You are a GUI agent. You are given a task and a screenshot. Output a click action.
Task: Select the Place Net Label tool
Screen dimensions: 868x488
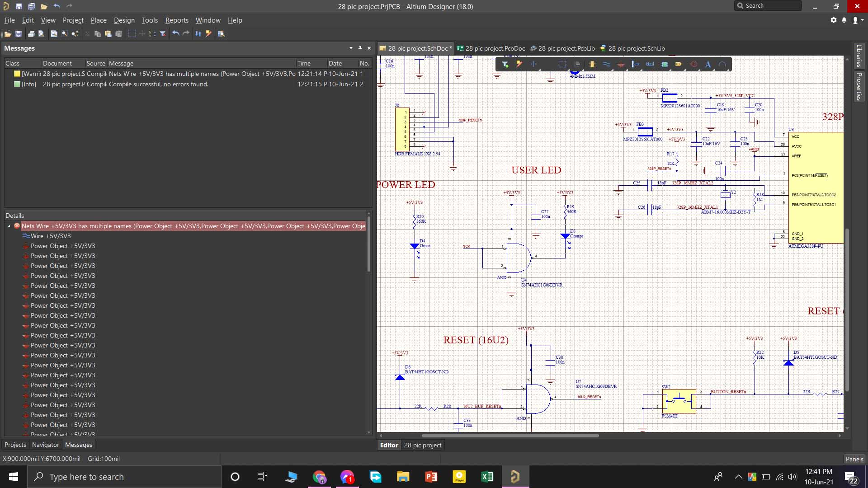650,64
